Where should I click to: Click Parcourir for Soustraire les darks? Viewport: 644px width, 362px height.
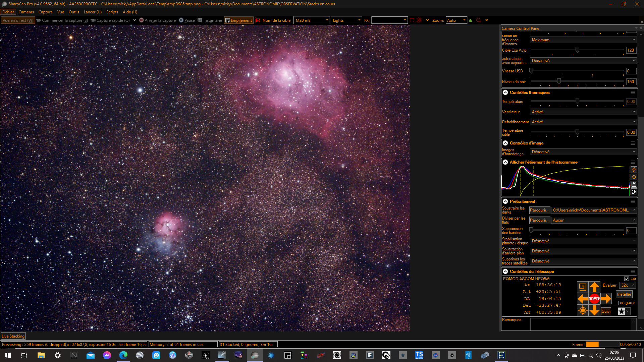[x=539, y=210]
